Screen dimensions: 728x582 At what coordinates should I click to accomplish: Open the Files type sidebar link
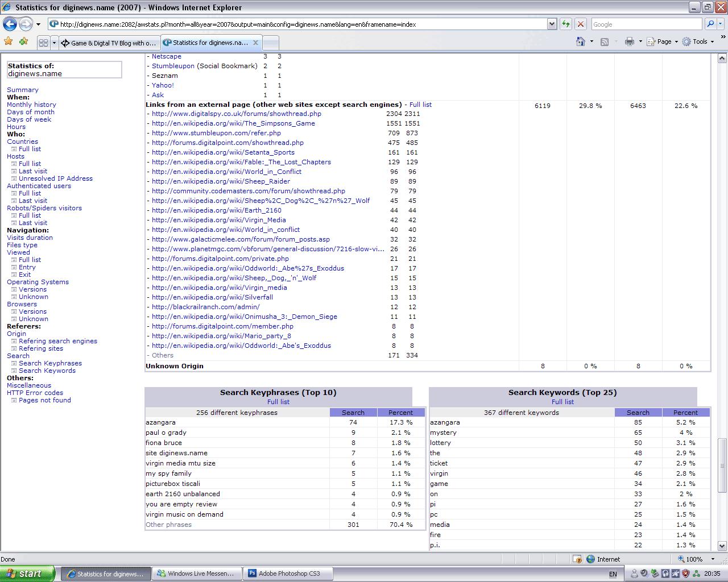point(22,245)
